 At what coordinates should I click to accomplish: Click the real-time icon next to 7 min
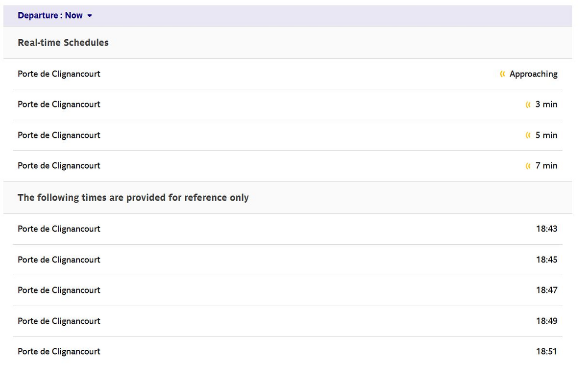(528, 166)
